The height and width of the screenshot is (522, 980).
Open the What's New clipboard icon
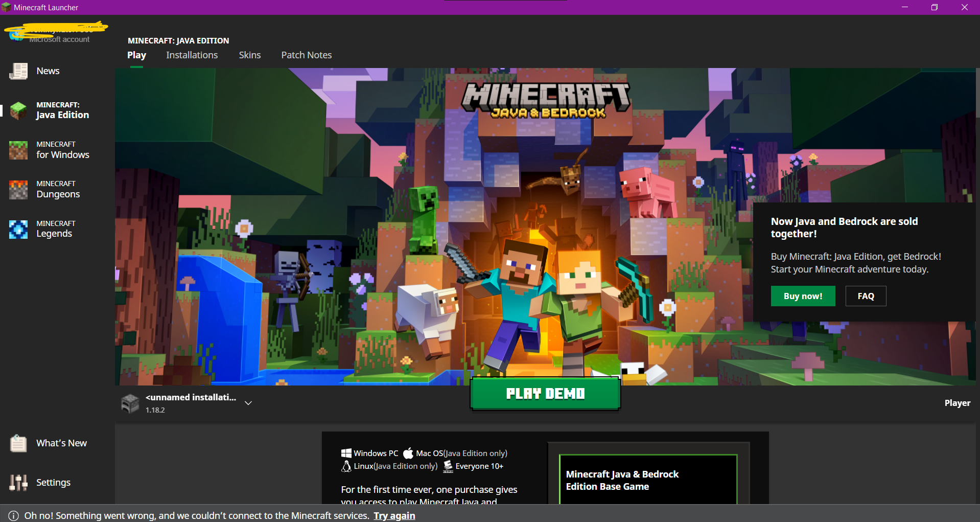[x=18, y=443]
